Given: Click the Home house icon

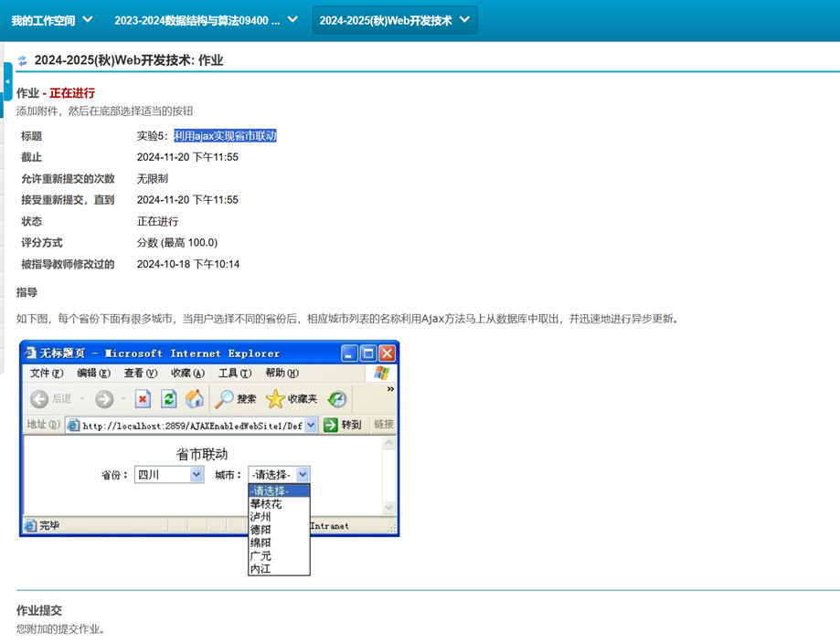Looking at the screenshot, I should pyautogui.click(x=195, y=399).
